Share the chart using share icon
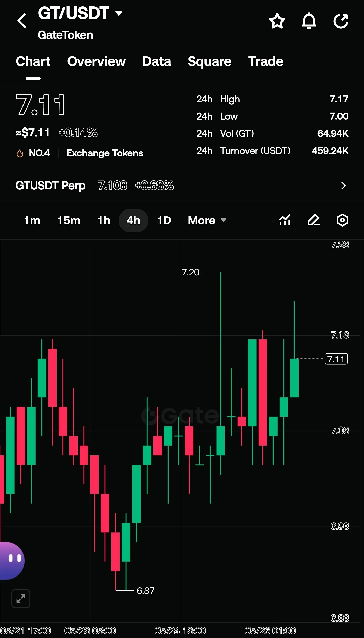364x638 pixels. click(341, 21)
